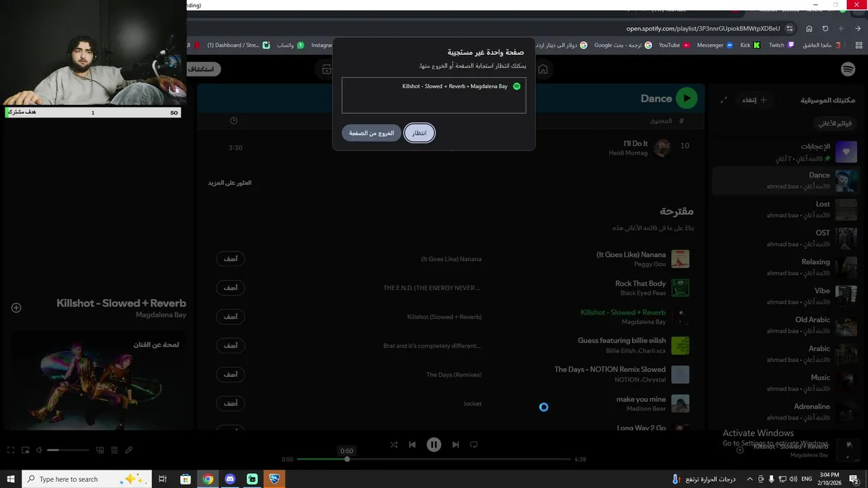Add Rock That Body with its أضف button

click(x=231, y=288)
